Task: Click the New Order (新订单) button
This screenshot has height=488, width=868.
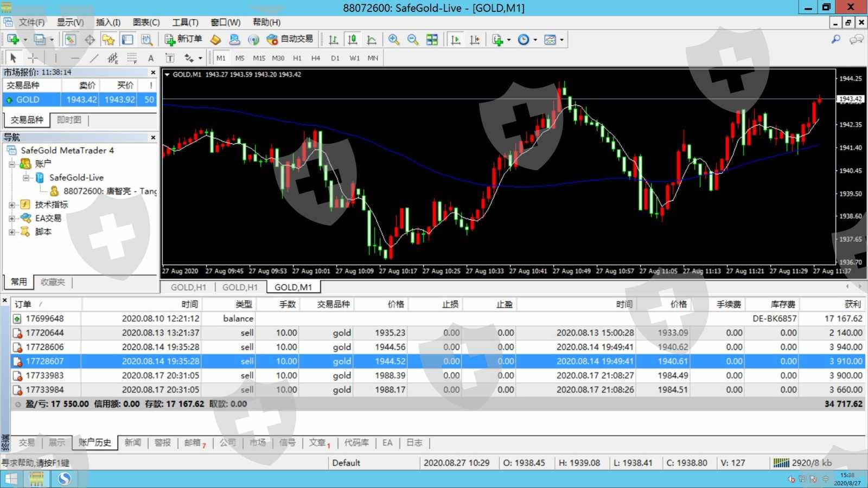Action: [x=183, y=39]
